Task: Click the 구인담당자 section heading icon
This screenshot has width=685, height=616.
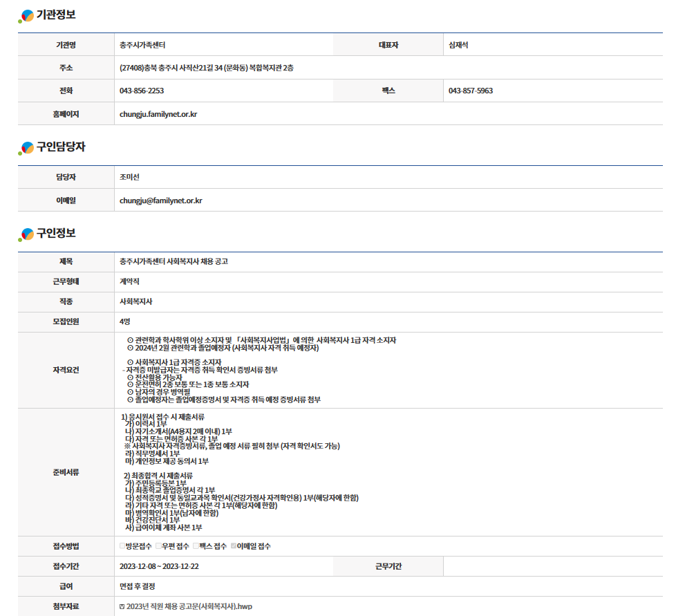Action: tap(26, 148)
